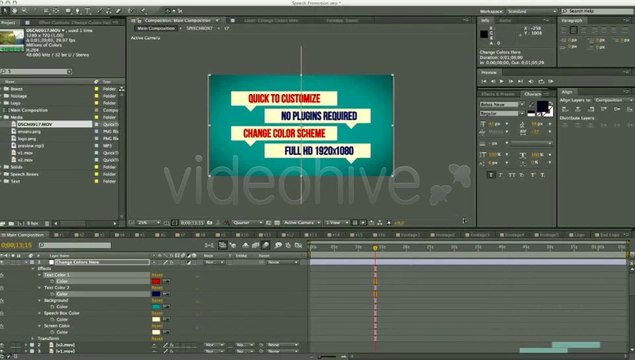
Task: Open Background teal color swatch
Action: point(156,307)
